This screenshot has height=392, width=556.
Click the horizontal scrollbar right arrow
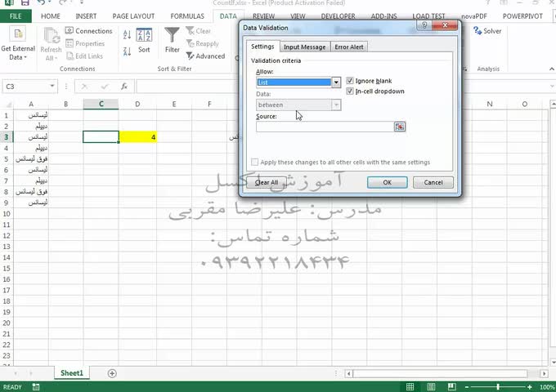coord(545,373)
